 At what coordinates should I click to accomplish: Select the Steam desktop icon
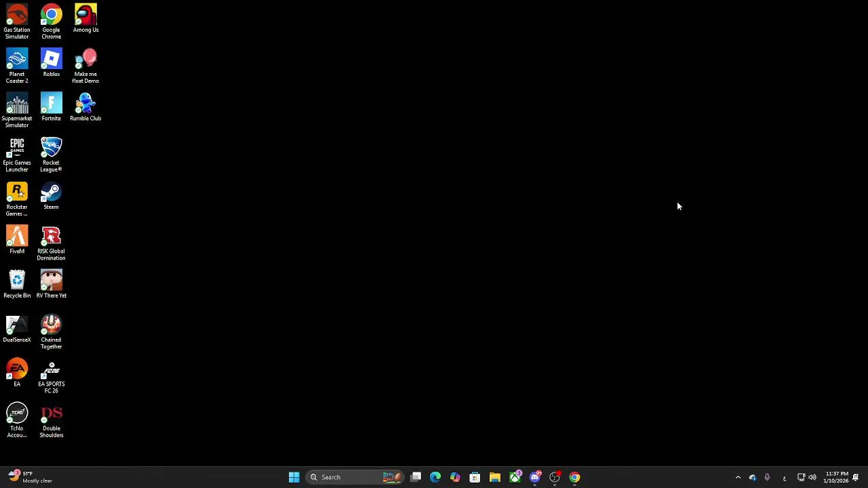[x=51, y=195]
